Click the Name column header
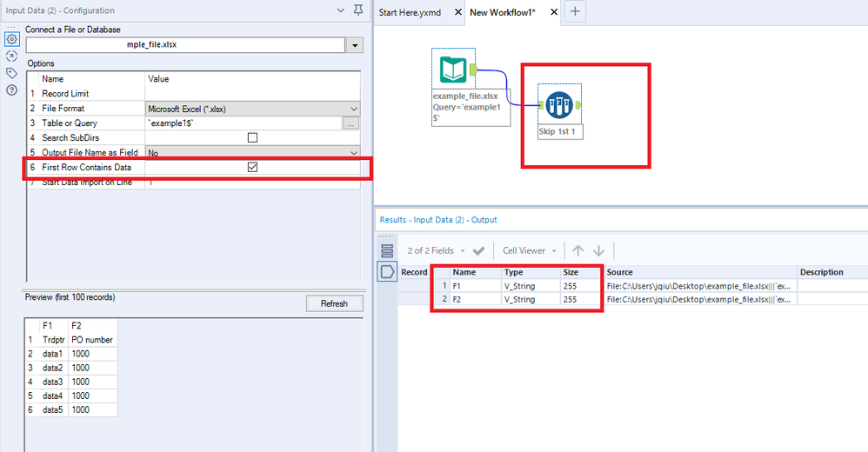868x452 pixels. [476, 272]
